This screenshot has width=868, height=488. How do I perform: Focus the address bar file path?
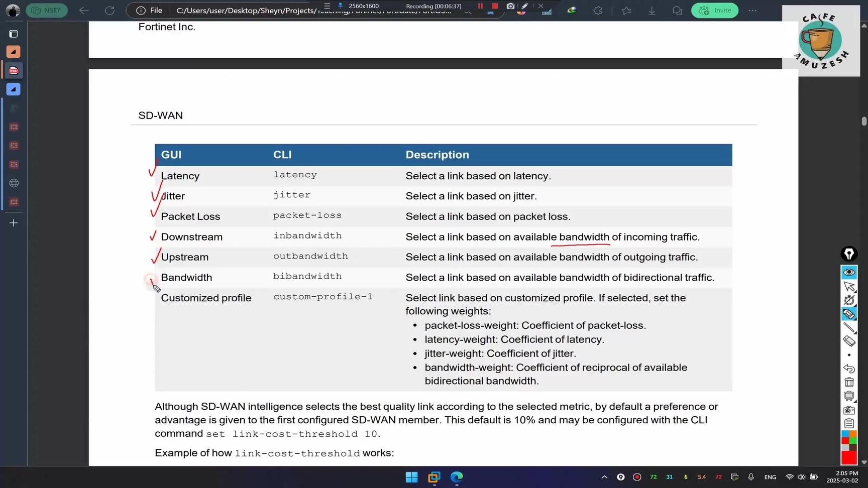[314, 10]
